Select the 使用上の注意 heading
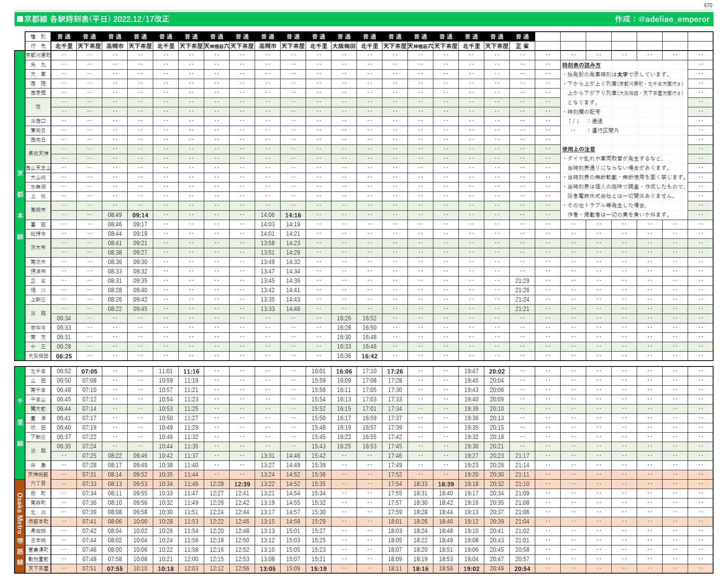 [x=579, y=149]
